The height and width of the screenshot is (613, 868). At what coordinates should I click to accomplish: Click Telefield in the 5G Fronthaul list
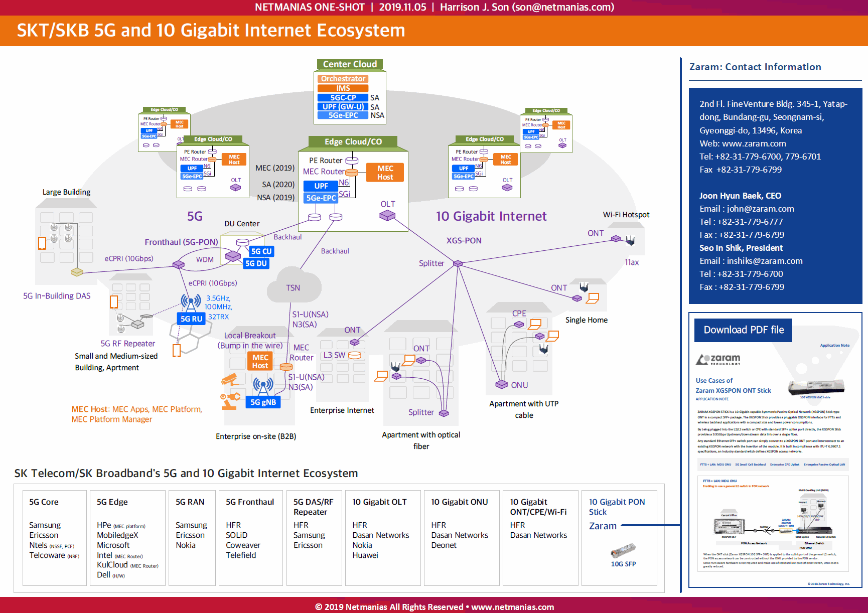point(241,555)
